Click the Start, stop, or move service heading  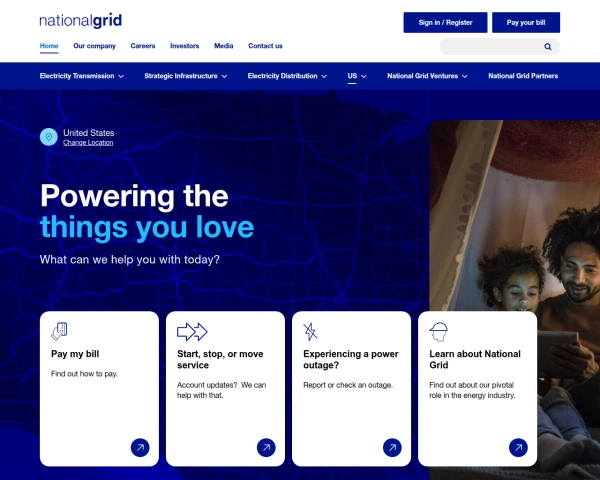tap(220, 359)
